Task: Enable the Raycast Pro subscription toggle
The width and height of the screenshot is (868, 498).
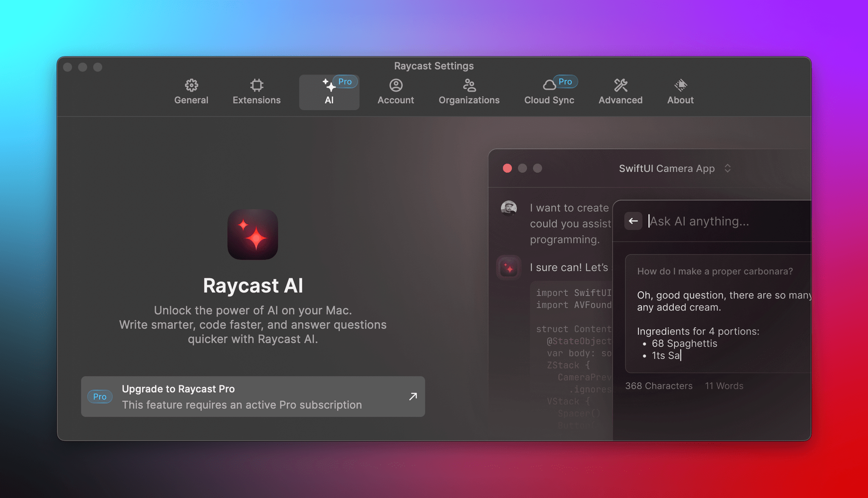Action: coord(253,396)
